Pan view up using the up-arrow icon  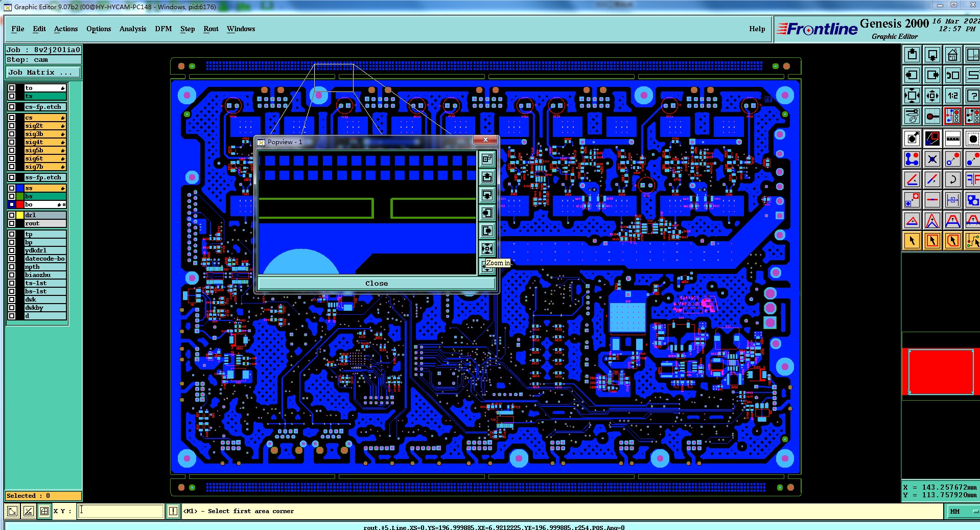(912, 54)
